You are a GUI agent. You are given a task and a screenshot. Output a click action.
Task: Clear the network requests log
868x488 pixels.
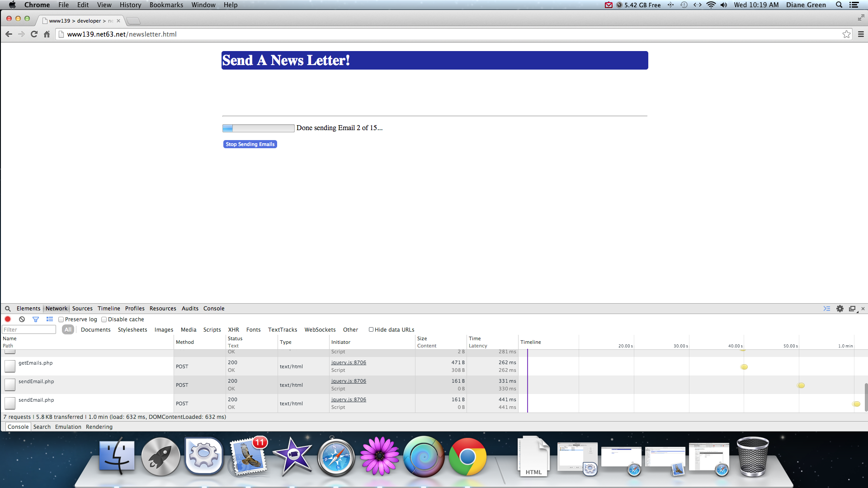coord(22,319)
